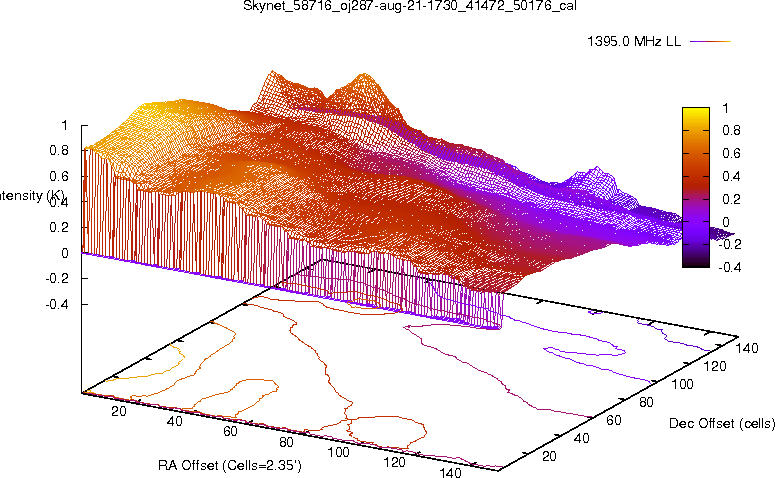
Task: Pick Dec Offset axis tick label 120
Action: click(715, 366)
